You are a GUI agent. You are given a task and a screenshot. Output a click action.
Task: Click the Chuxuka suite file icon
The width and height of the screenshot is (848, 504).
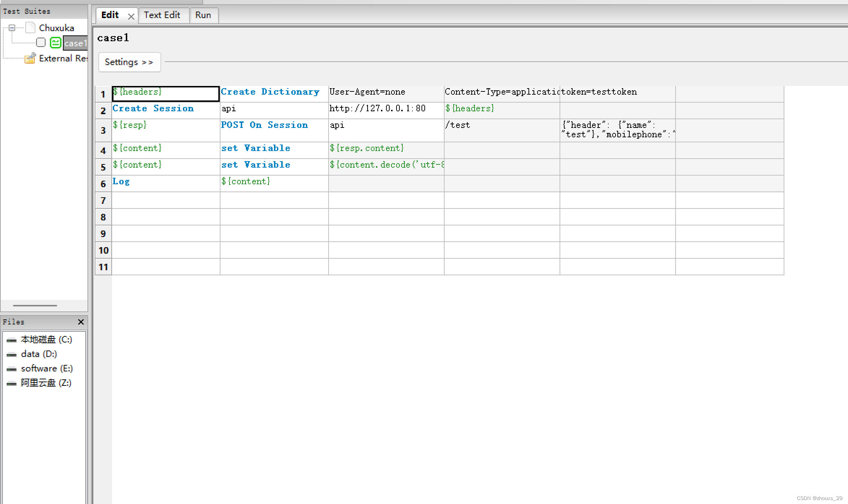point(31,28)
